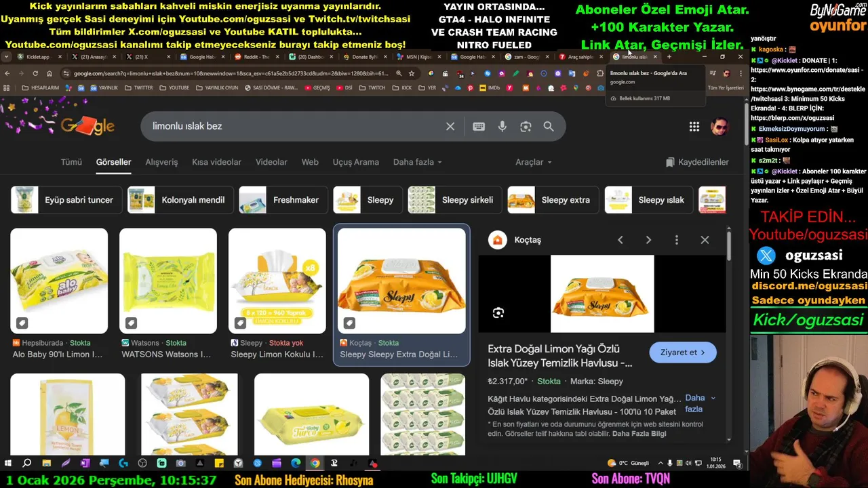Open the three-dot options in image panel
The height and width of the screenshot is (488, 868).
point(676,240)
